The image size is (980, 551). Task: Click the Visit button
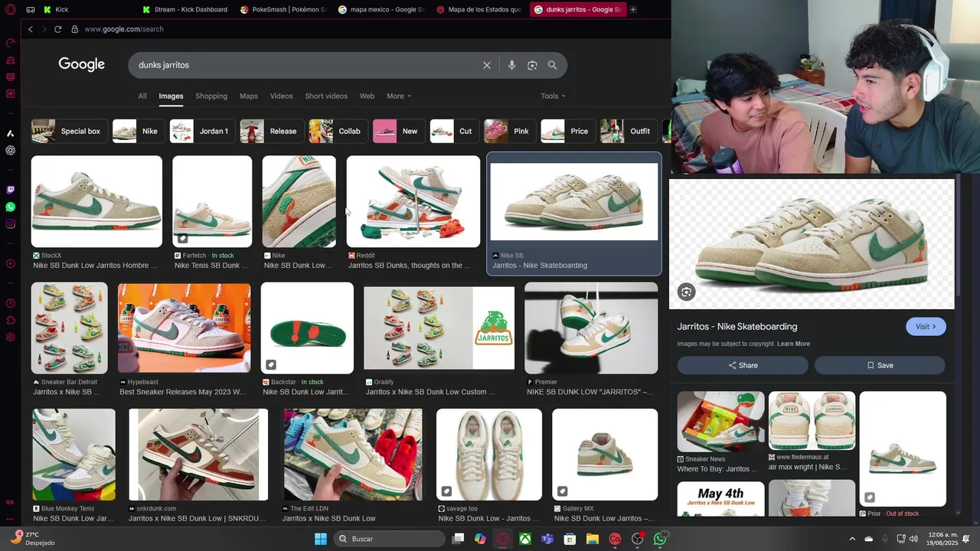(926, 327)
